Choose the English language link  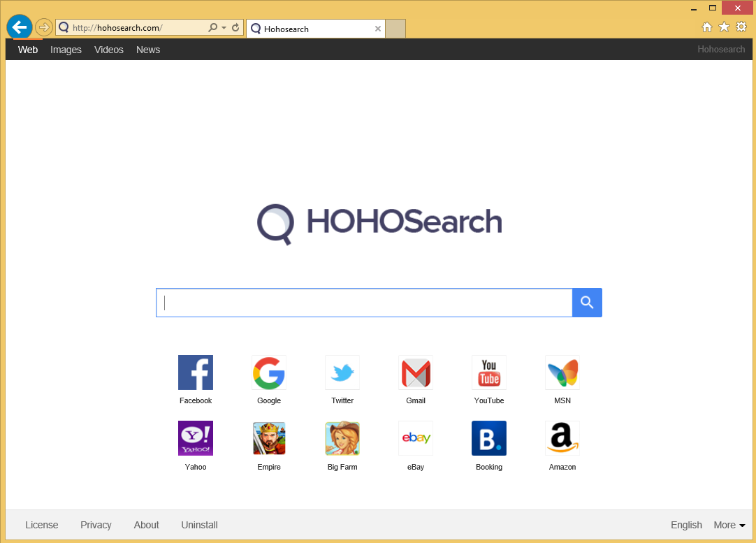686,525
